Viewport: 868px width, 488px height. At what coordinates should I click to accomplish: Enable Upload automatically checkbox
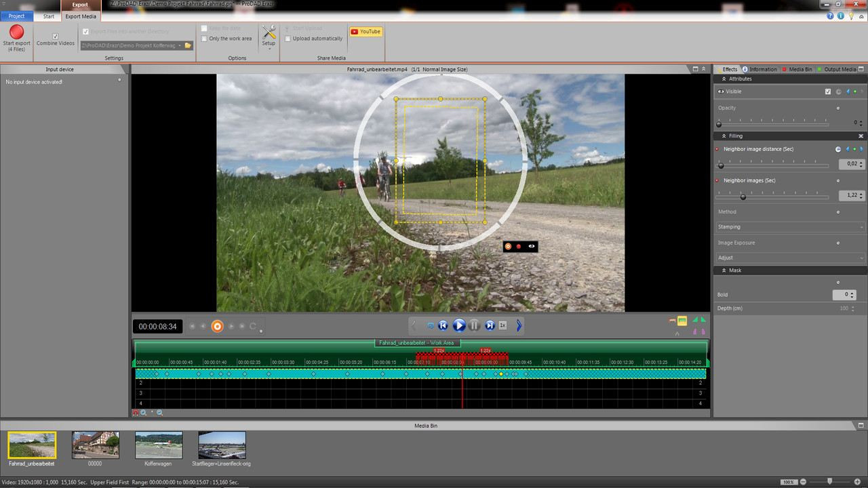288,39
